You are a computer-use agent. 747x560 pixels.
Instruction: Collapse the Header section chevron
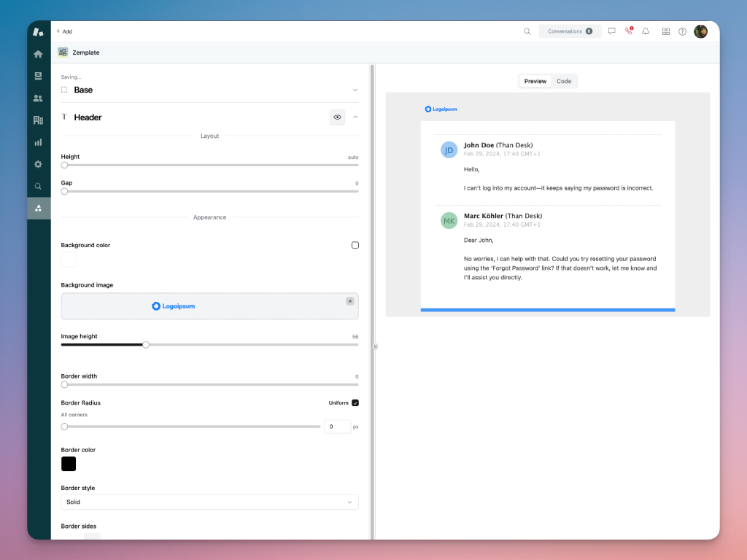click(355, 117)
